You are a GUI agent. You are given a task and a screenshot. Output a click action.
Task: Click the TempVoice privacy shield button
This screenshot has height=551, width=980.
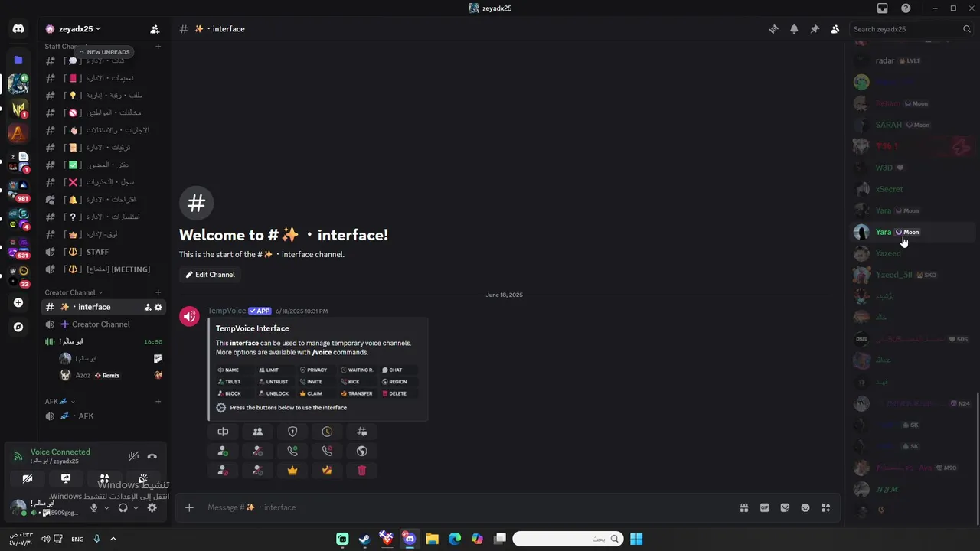(292, 432)
